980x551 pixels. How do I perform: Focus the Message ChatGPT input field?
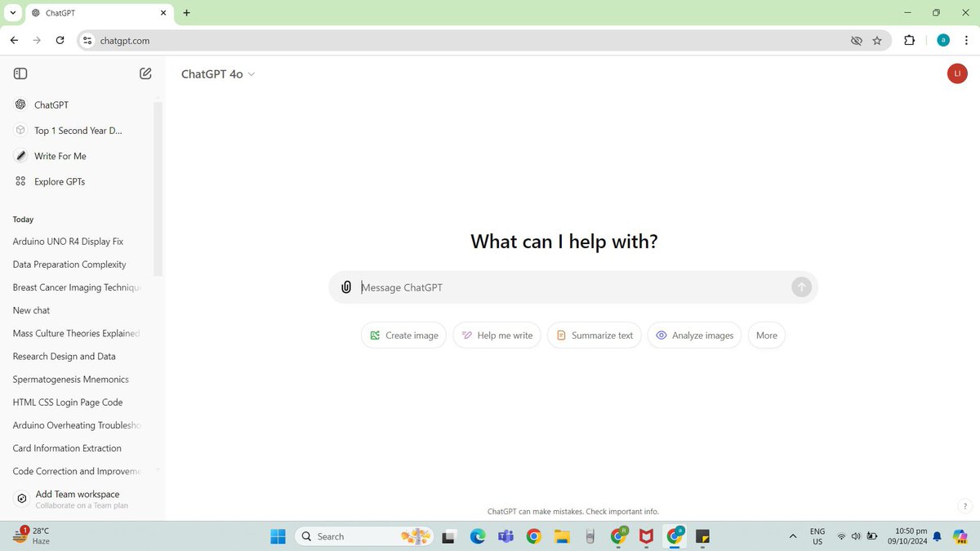click(573, 287)
